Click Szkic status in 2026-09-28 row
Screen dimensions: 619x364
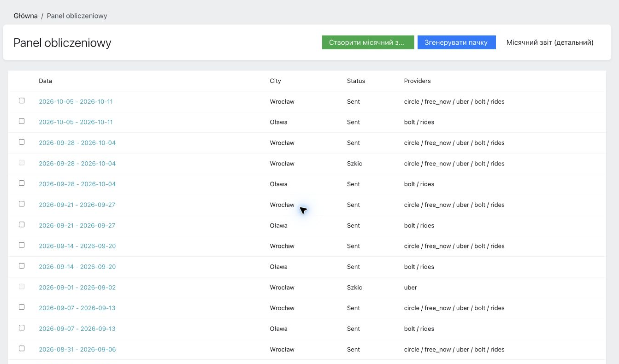click(x=354, y=164)
